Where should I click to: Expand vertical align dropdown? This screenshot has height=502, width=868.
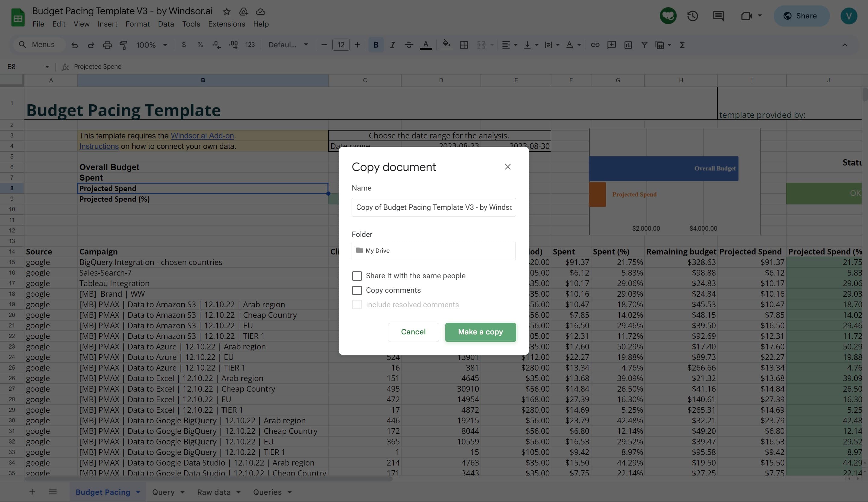coord(537,45)
